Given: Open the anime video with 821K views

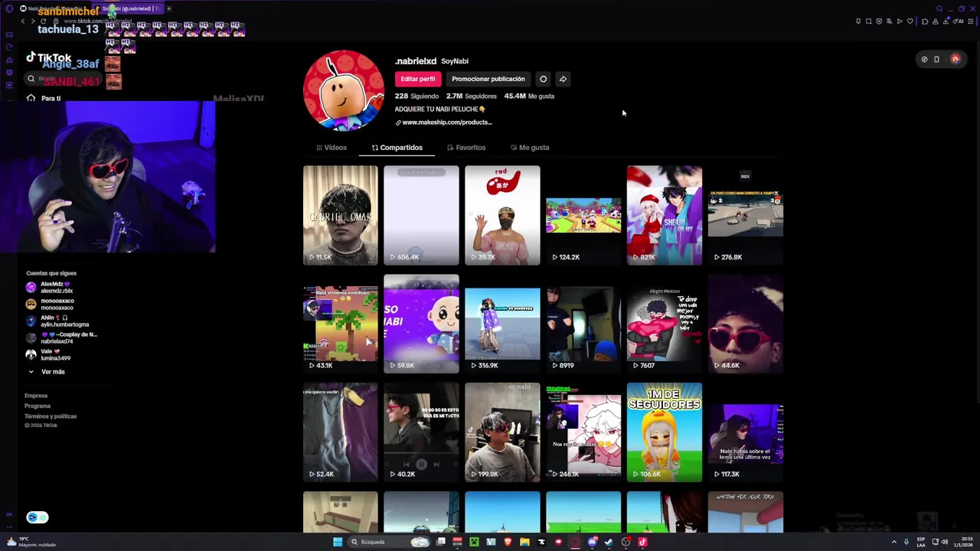Looking at the screenshot, I should (665, 215).
